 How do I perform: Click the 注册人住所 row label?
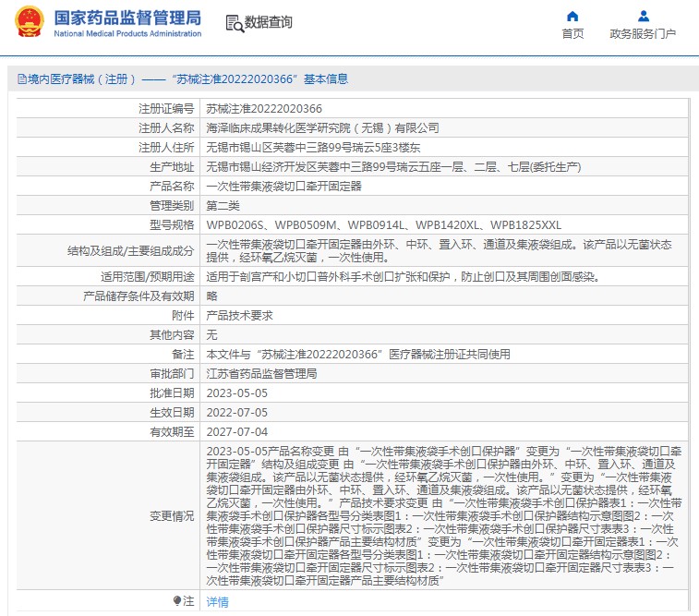[x=166, y=148]
